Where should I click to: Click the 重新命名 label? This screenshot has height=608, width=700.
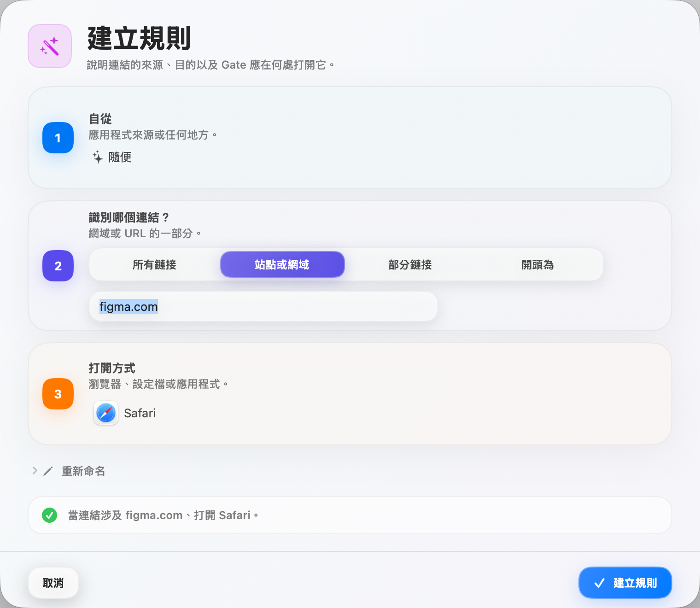pyautogui.click(x=83, y=471)
